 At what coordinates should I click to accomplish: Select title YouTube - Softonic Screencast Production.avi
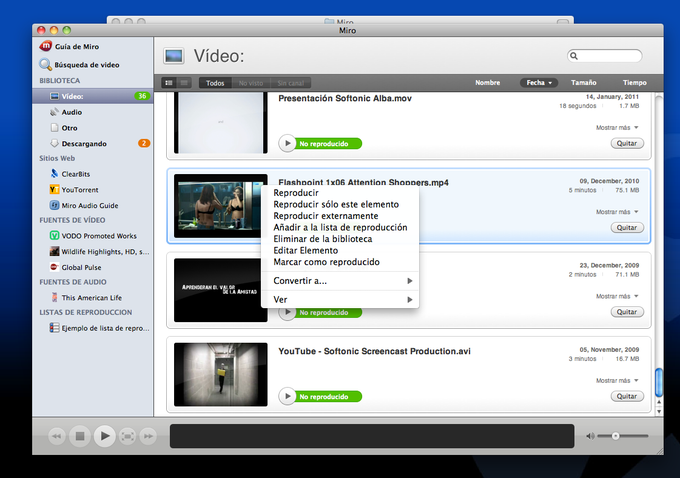[374, 351]
